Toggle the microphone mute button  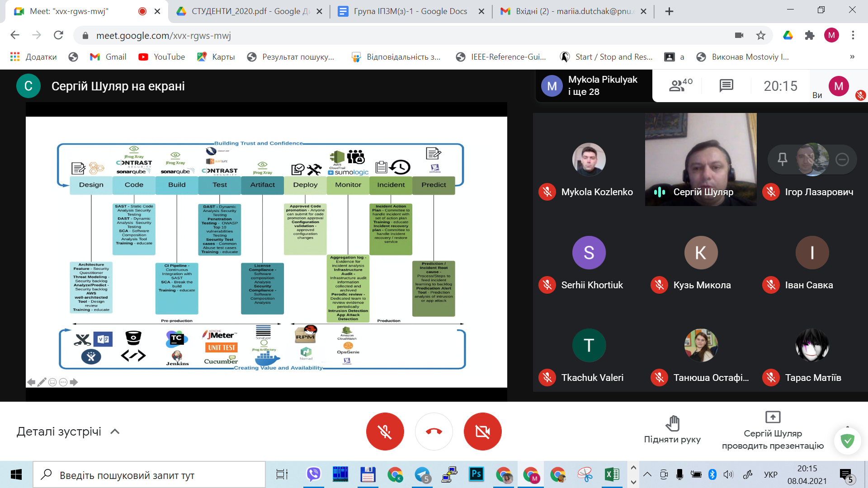coord(385,432)
